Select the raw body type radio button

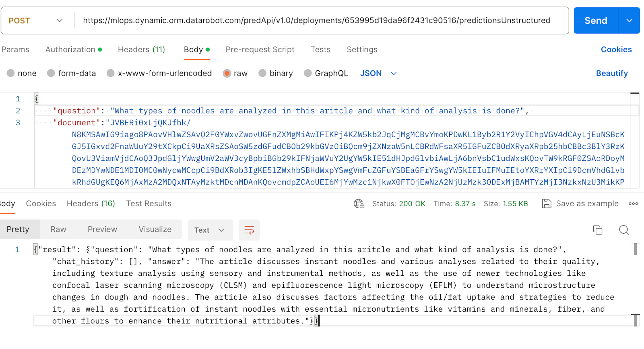click(x=227, y=73)
